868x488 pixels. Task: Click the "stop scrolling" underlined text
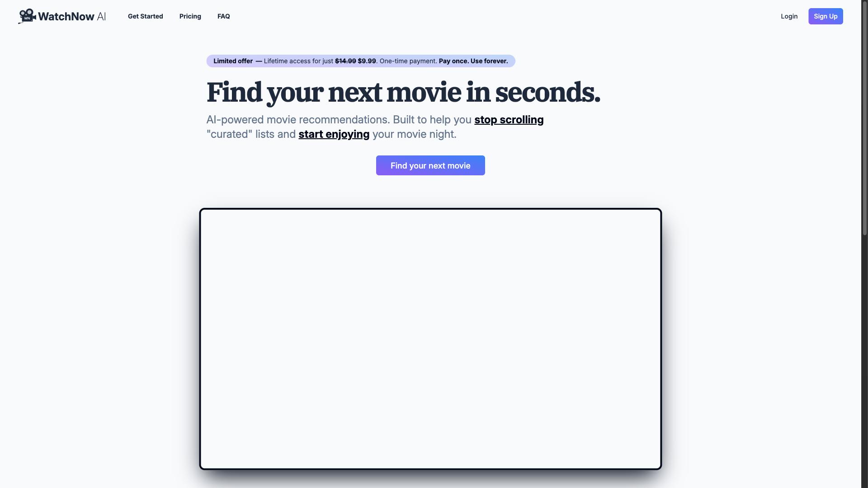coord(509,120)
